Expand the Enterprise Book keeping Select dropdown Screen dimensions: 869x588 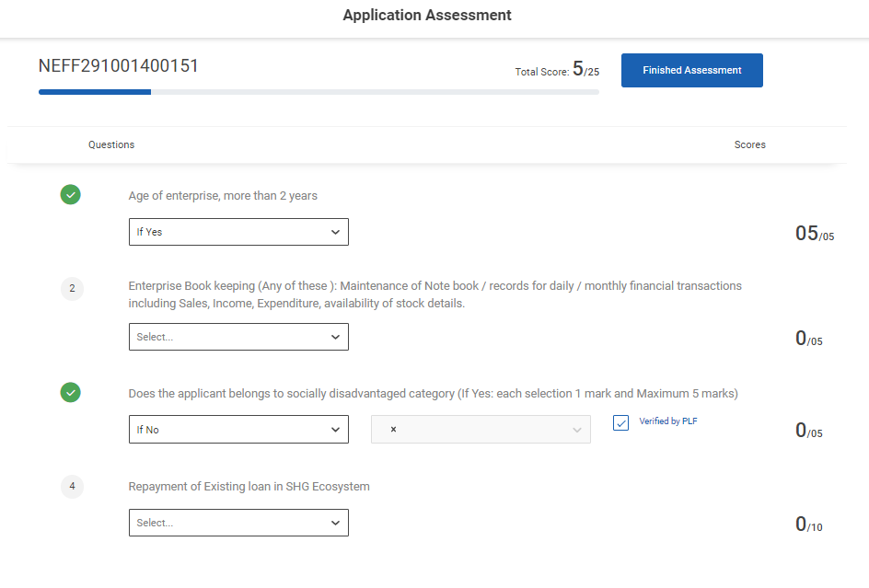pyautogui.click(x=238, y=337)
